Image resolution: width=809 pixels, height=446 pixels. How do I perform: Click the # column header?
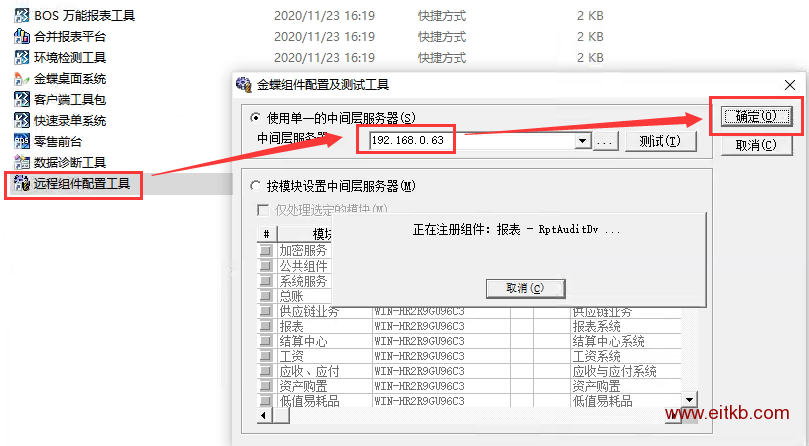(x=267, y=234)
